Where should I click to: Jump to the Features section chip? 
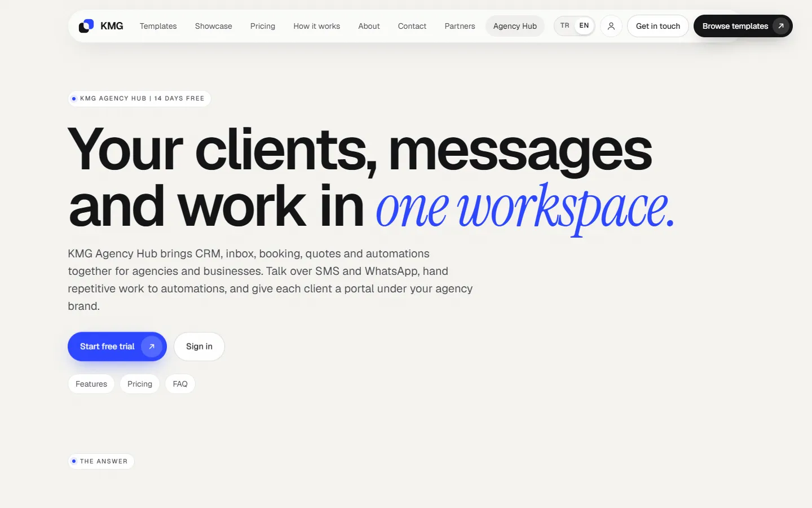[91, 384]
